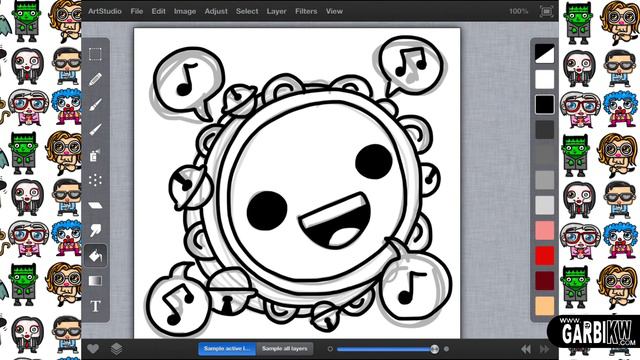Open the Layer menu
Viewport: 640px width, 360px height.
pos(276,11)
